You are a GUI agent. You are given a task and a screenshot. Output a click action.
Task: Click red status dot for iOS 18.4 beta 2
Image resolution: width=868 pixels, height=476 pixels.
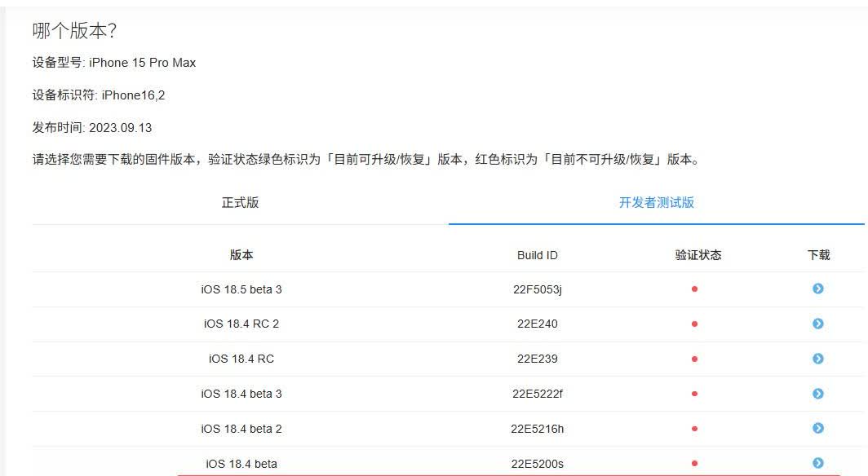[694, 429]
